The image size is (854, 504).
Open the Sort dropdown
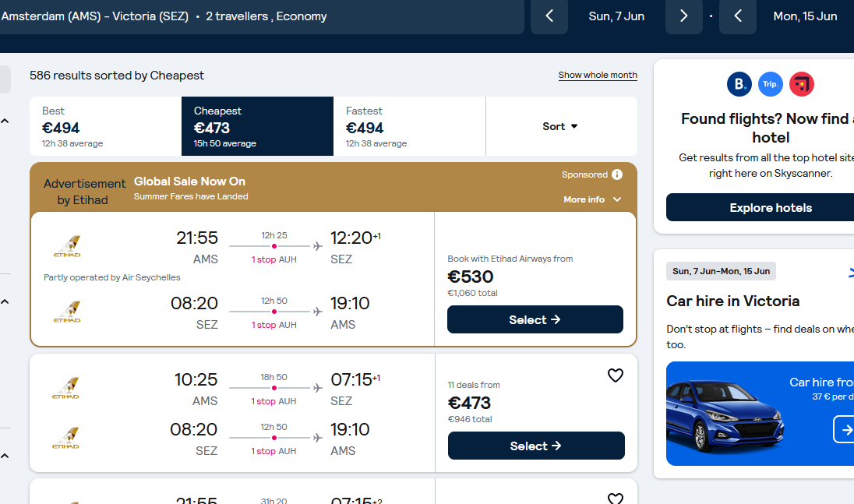(x=560, y=126)
